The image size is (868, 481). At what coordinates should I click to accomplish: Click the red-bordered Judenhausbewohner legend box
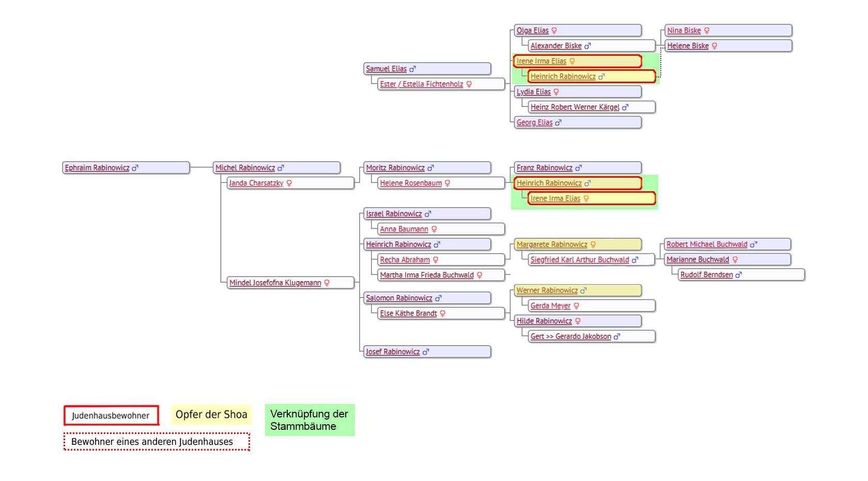111,415
